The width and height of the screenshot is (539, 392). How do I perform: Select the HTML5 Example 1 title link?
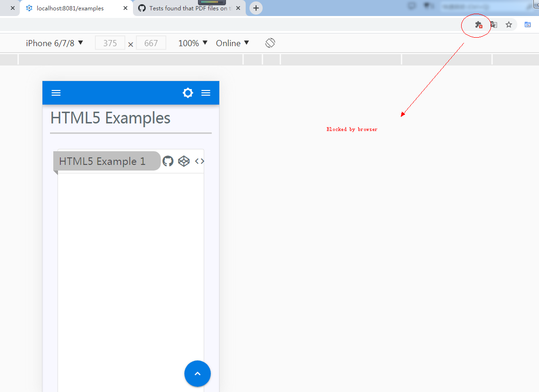click(102, 161)
